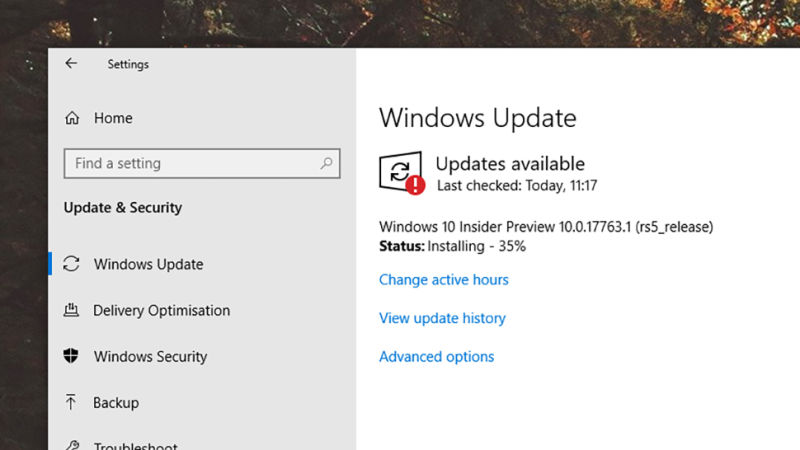Screen dimensions: 800x450
Task: Select Windows Update label in the sidebar
Action: (x=148, y=264)
